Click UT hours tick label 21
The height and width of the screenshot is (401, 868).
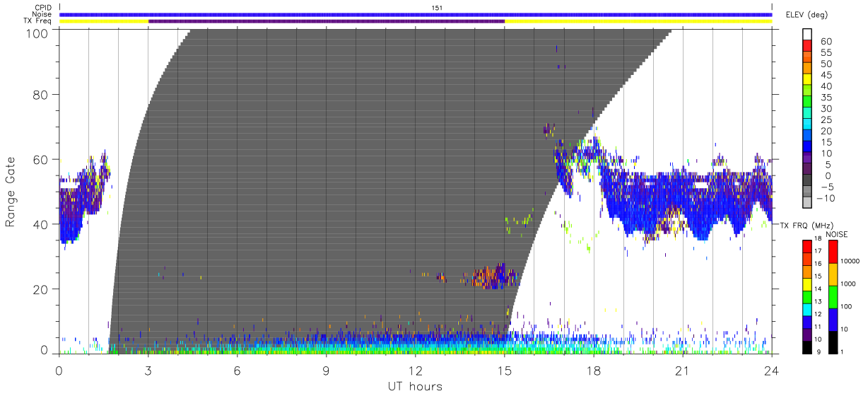[683, 370]
